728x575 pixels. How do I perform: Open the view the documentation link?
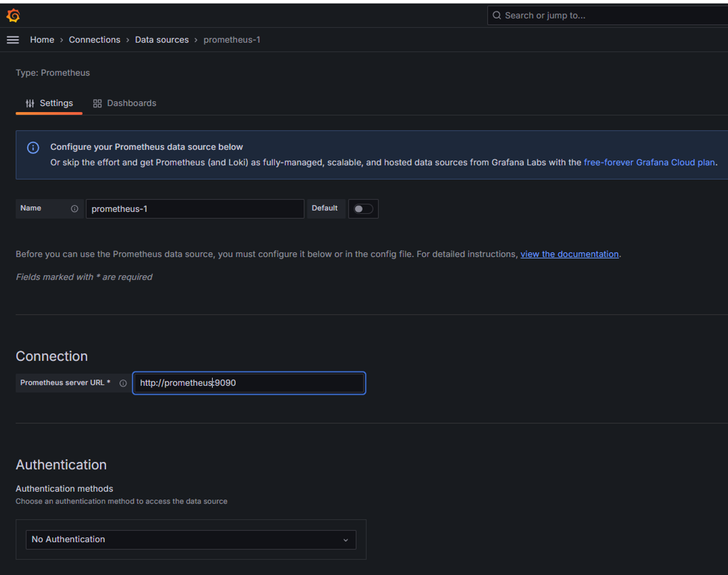click(569, 254)
